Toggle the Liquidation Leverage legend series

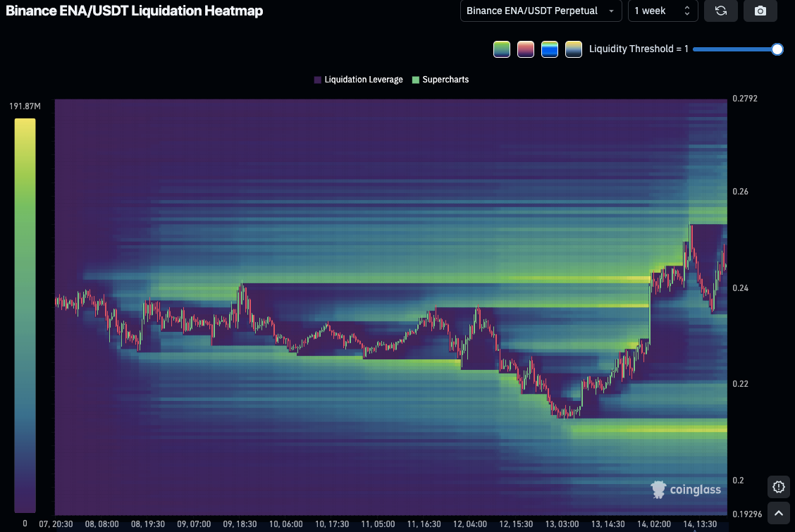pyautogui.click(x=359, y=80)
